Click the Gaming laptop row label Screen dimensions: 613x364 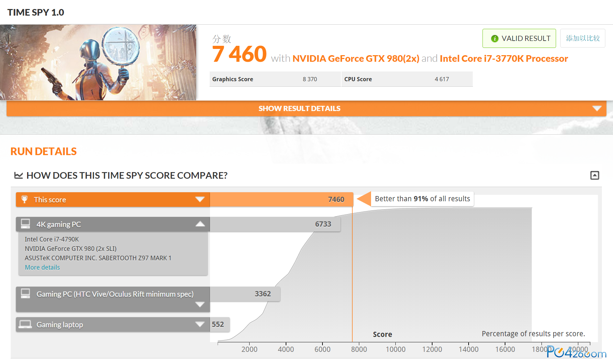[x=60, y=325]
